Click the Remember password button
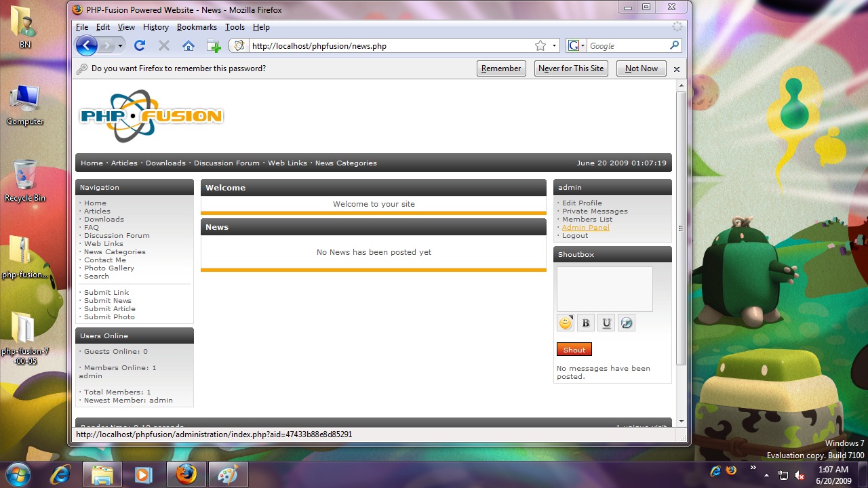868x488 pixels. click(501, 68)
